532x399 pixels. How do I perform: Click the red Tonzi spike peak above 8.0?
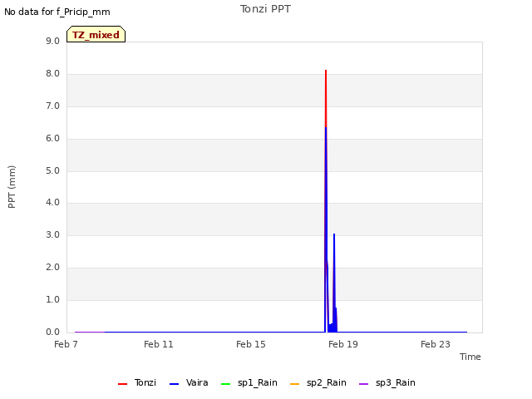(326, 71)
